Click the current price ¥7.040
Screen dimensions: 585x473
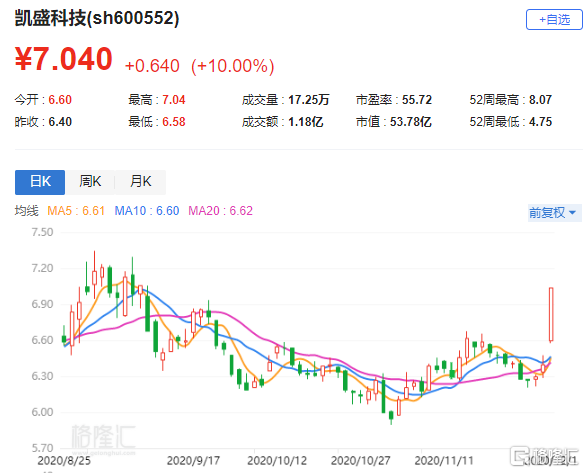(x=63, y=59)
